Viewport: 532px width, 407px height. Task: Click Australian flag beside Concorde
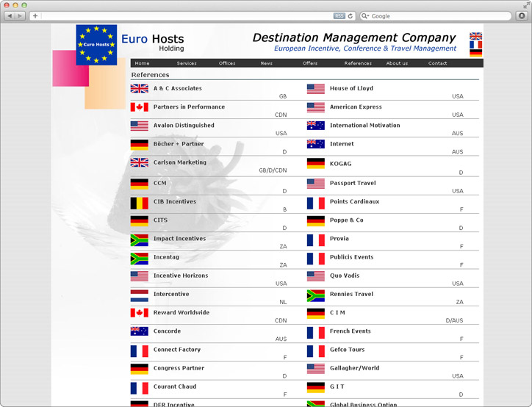(140, 331)
